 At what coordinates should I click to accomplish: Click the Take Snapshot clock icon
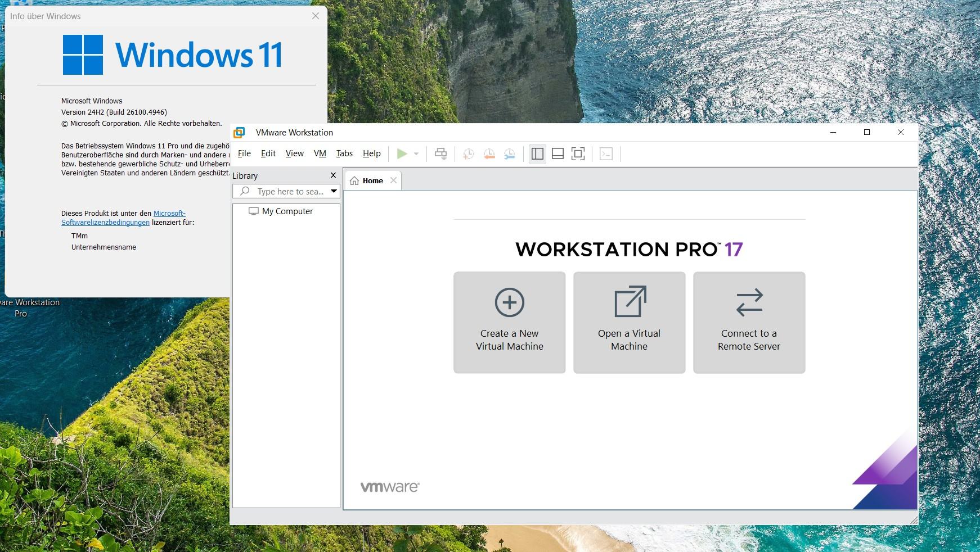point(468,153)
